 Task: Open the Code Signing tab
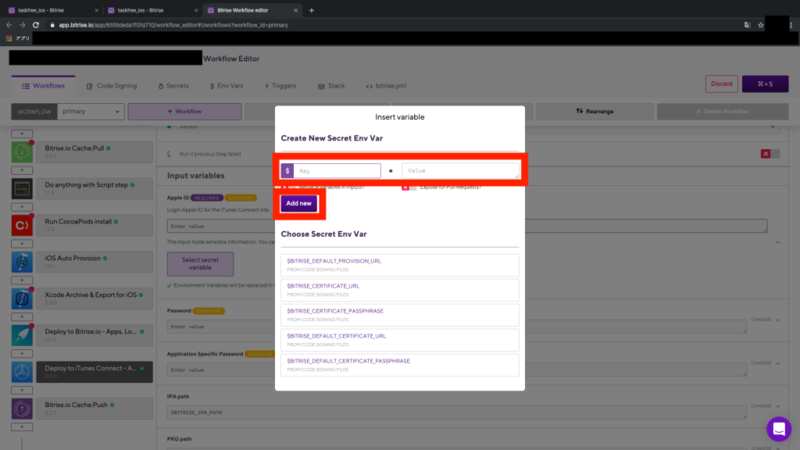pyautogui.click(x=112, y=86)
